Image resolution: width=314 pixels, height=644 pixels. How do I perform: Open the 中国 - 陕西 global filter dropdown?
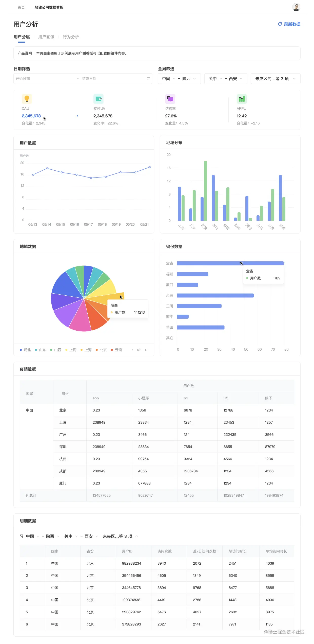pos(179,79)
